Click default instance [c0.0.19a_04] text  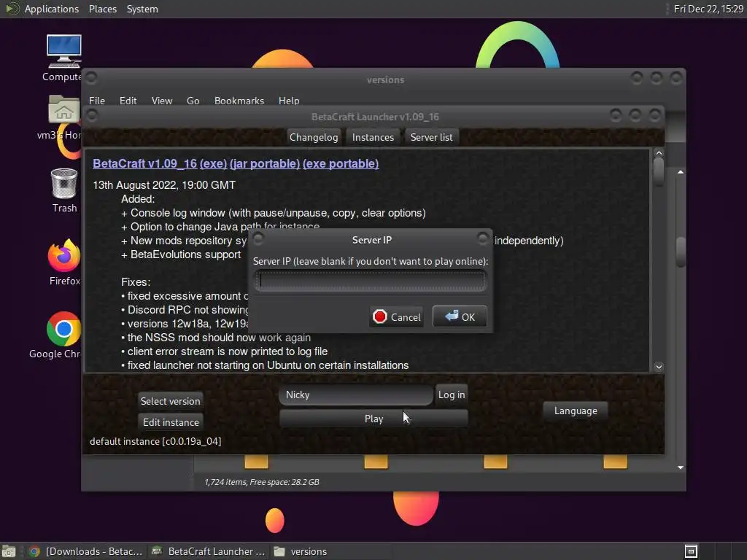coord(155,441)
